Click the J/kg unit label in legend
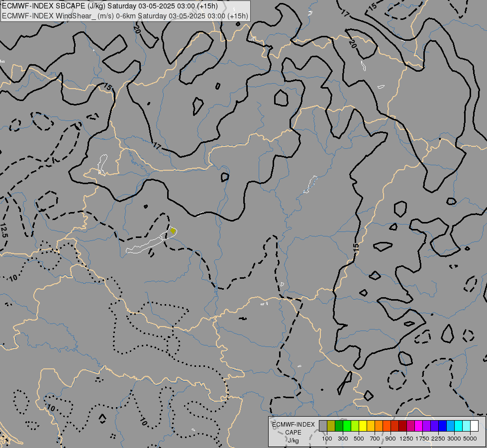Viewport: 487px width, 448px height. point(293,441)
